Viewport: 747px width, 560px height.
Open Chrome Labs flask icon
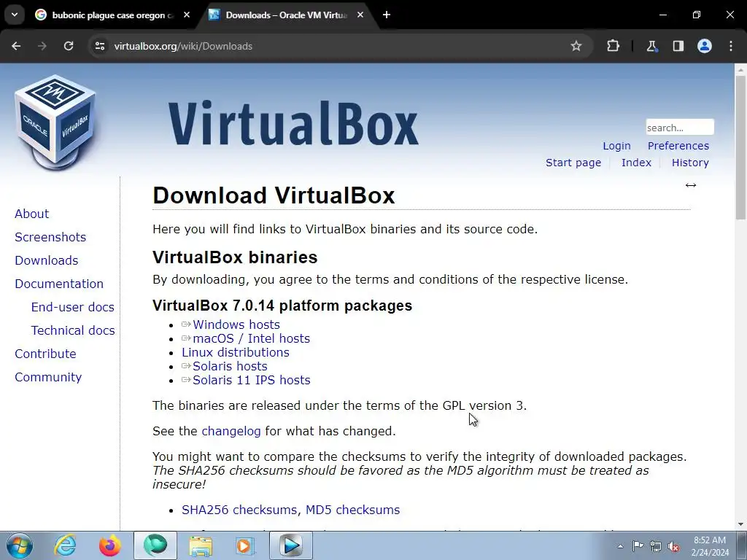coord(651,46)
